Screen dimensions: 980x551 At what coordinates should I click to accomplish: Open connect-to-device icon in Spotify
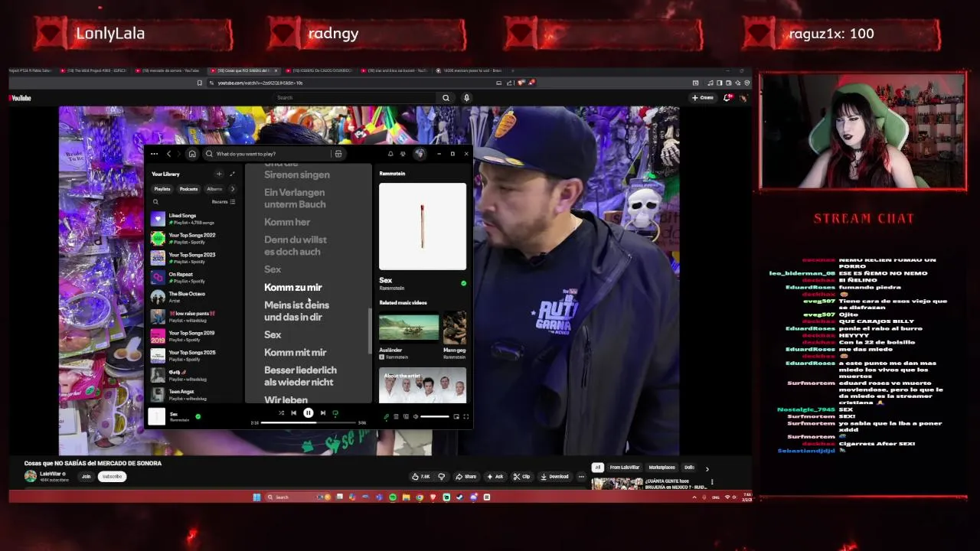[406, 416]
